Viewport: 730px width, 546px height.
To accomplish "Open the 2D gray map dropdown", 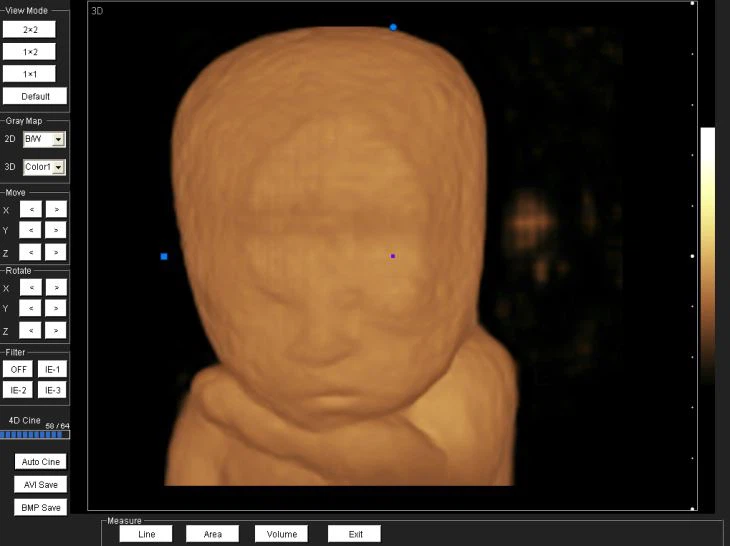I will pyautogui.click(x=58, y=140).
